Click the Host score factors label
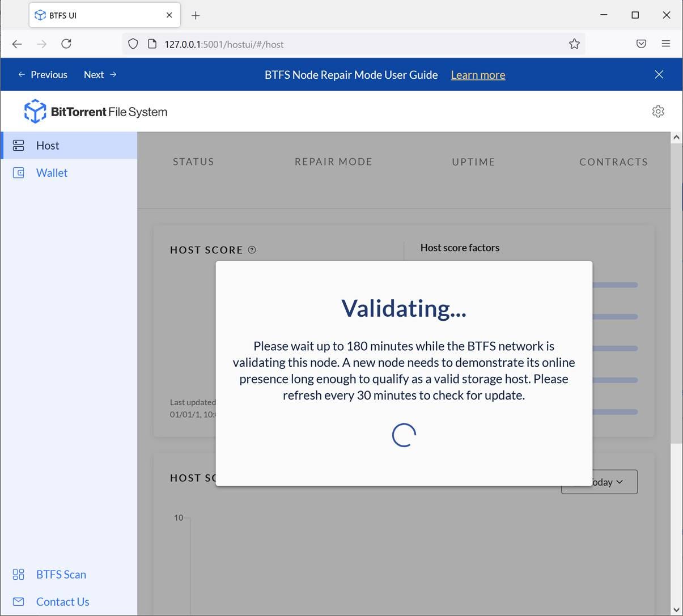The width and height of the screenshot is (683, 616). coord(460,248)
